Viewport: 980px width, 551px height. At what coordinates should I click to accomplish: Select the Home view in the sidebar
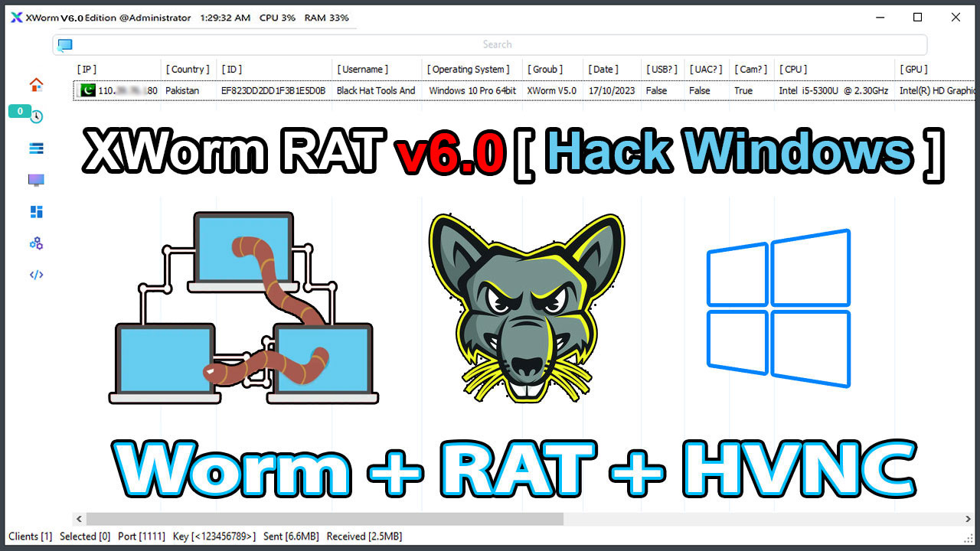coord(35,83)
